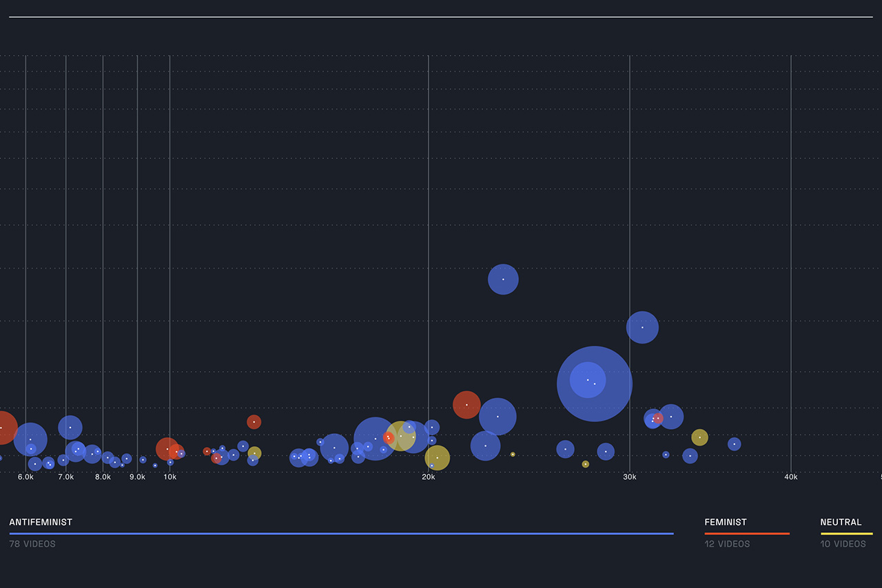The height and width of the screenshot is (588, 882).
Task: Select the blue bubble sitting on the 7.0k line
Action: click(70, 428)
